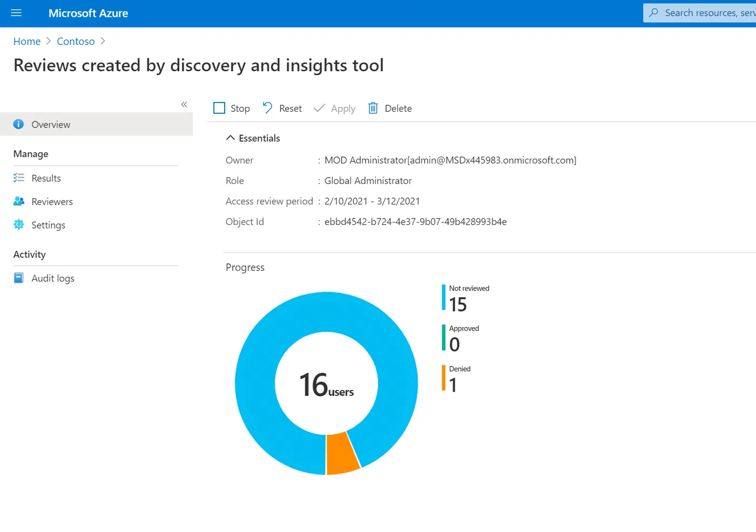Collapse the Essentials section
The image size is (756, 532).
pyautogui.click(x=231, y=138)
